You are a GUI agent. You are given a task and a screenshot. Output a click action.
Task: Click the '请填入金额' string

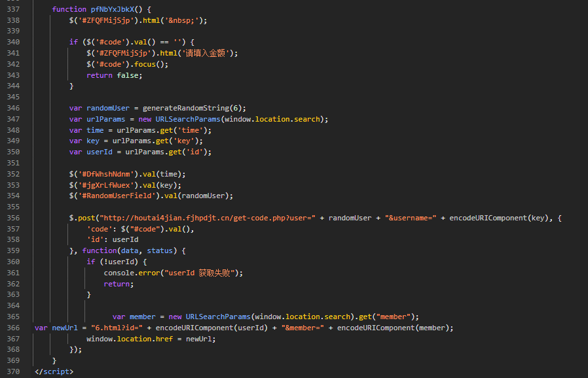[x=206, y=53]
